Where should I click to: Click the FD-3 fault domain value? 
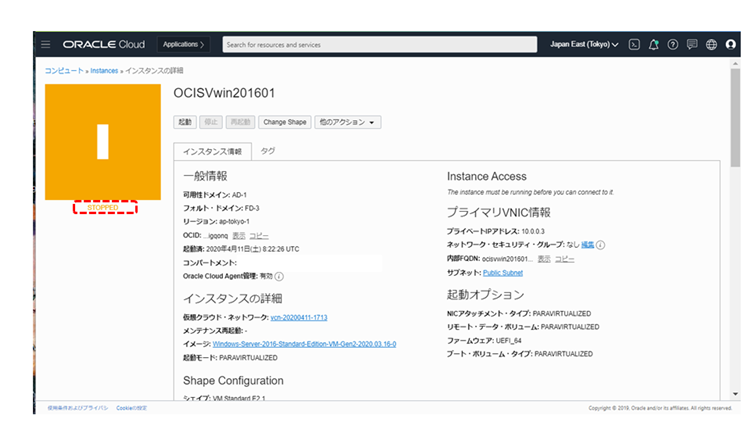pyautogui.click(x=252, y=208)
